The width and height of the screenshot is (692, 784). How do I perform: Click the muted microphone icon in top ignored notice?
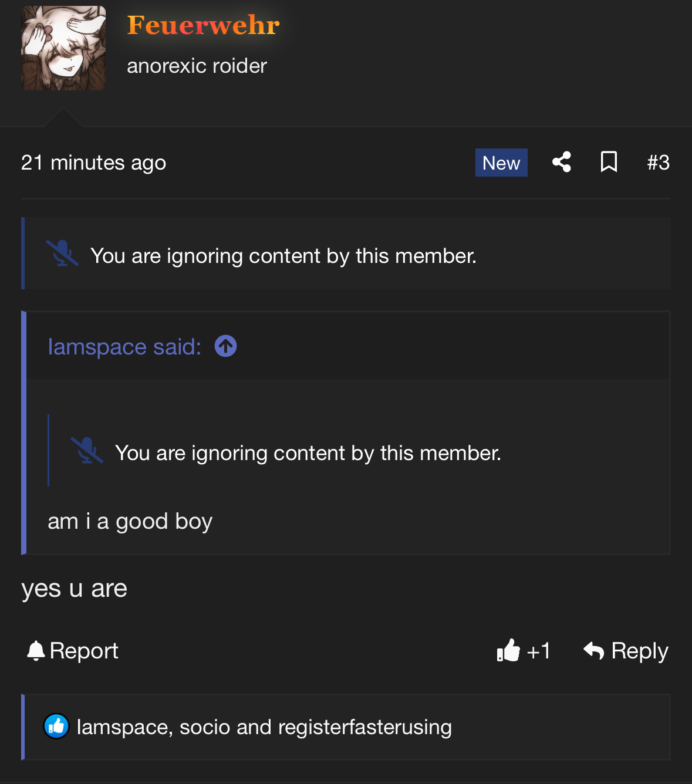62,254
